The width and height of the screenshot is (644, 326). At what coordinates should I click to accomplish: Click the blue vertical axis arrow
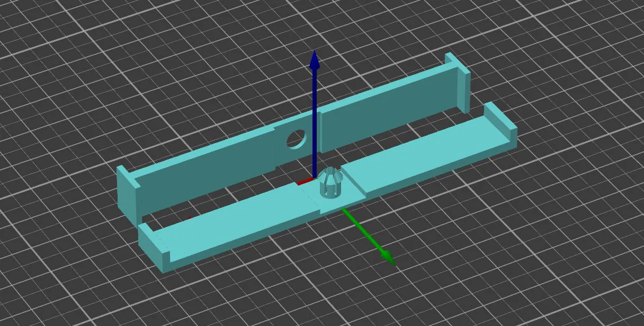tap(315, 114)
